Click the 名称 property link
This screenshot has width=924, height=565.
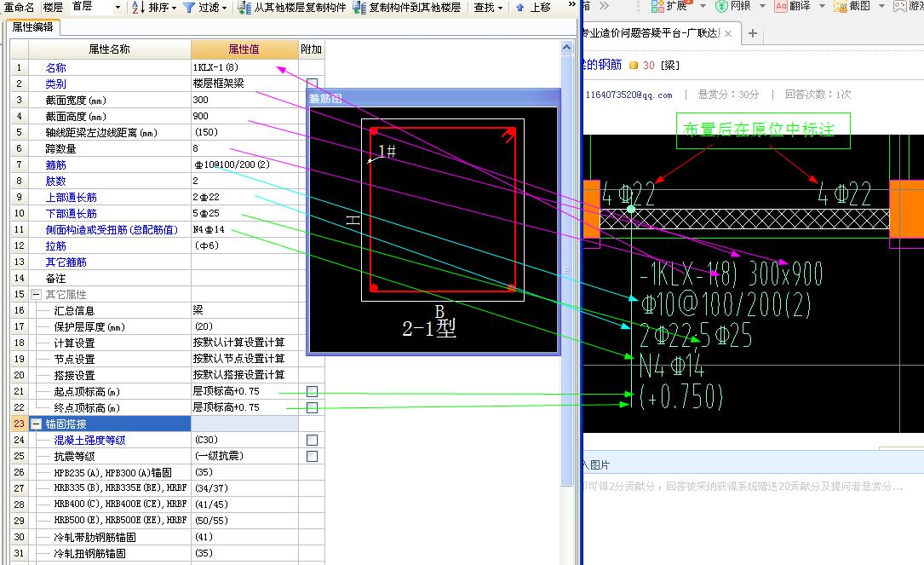click(56, 68)
